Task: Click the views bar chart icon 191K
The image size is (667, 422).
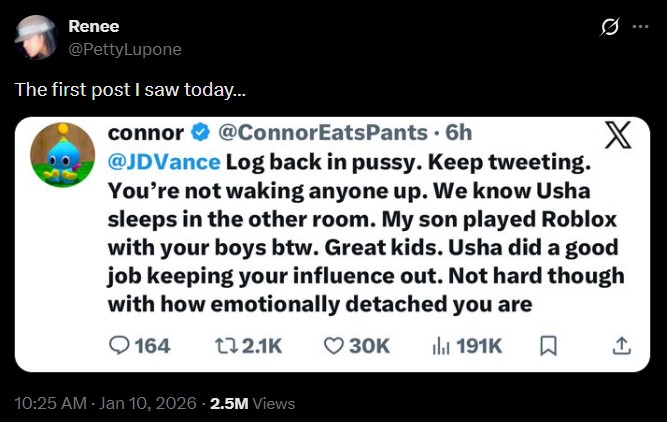Action: [x=441, y=345]
